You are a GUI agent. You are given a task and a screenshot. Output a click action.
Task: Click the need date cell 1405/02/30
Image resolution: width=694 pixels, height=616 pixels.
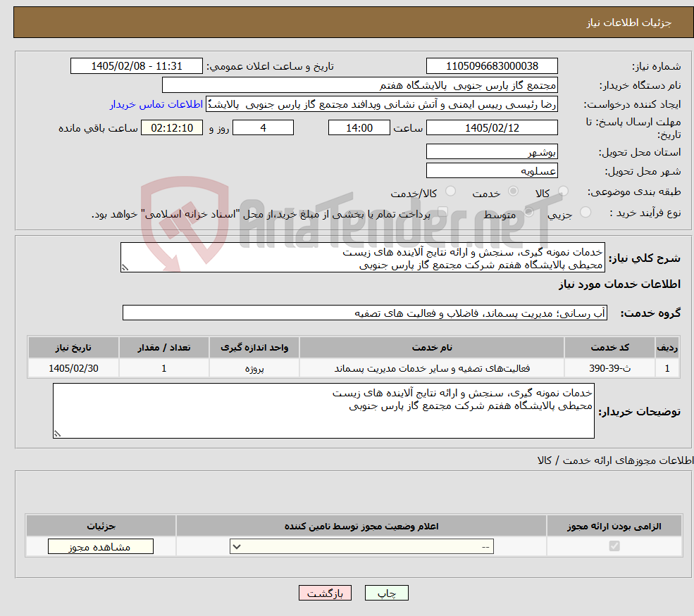pyautogui.click(x=73, y=368)
